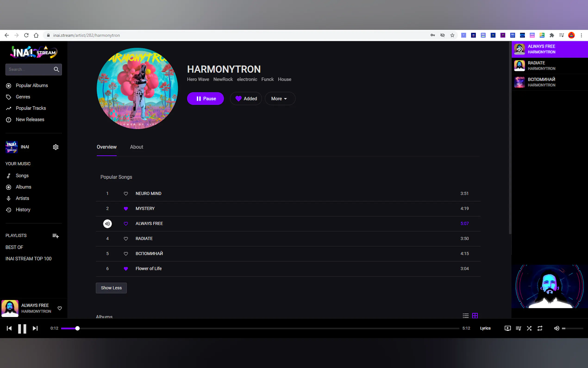
Task: Mute the player volume icon
Action: click(x=556, y=328)
